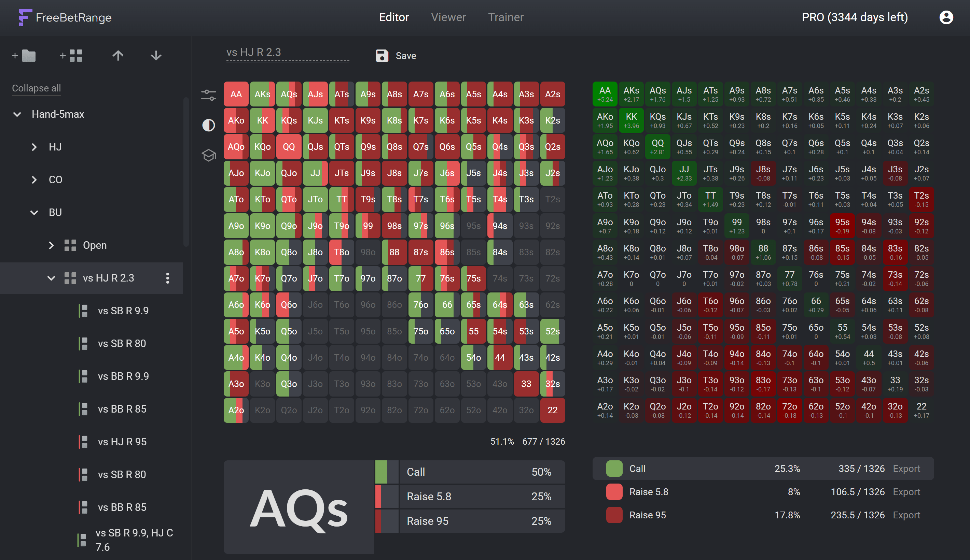Click the graduation cap trainer icon
This screenshot has width=970, height=560.
point(209,155)
